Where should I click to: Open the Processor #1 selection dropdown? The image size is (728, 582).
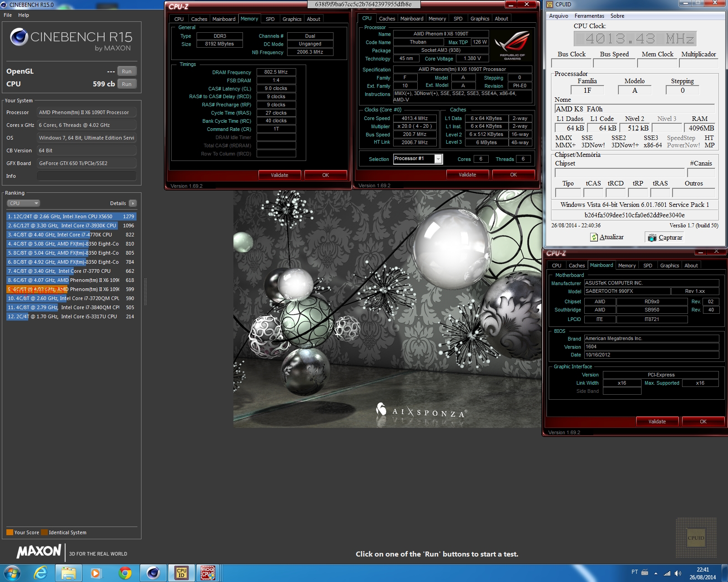[x=418, y=159]
